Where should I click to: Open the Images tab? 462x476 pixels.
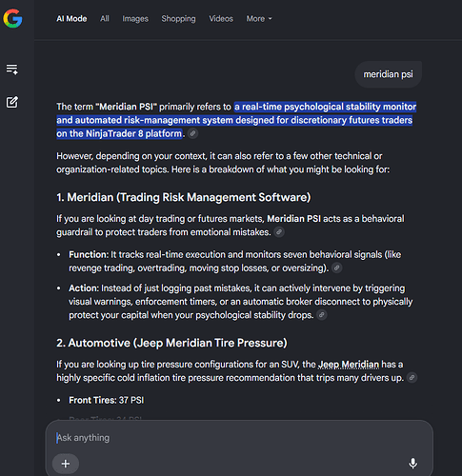(x=135, y=19)
